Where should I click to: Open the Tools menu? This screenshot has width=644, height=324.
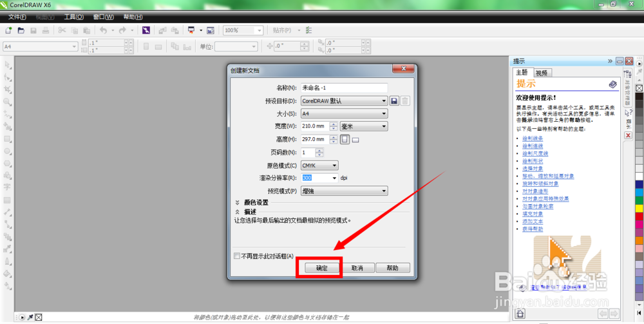pyautogui.click(x=74, y=17)
